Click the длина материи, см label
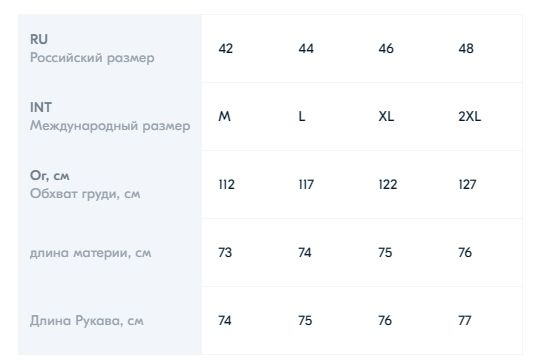Screen dimensions: 535x360 coord(90,253)
